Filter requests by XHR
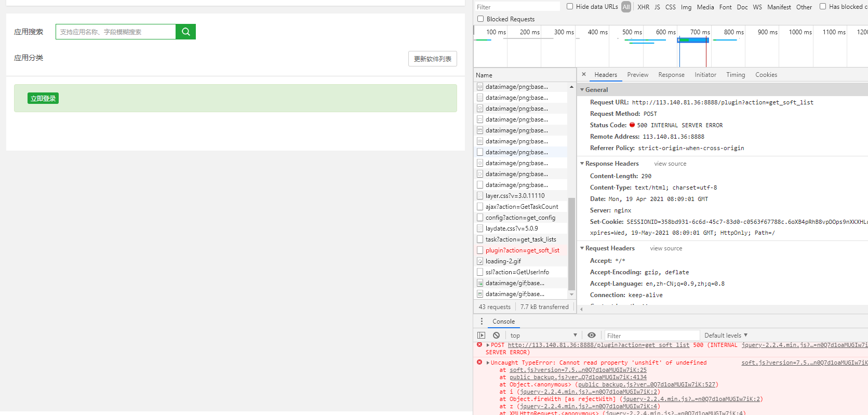Screen dimensions: 868x415 tap(644, 7)
